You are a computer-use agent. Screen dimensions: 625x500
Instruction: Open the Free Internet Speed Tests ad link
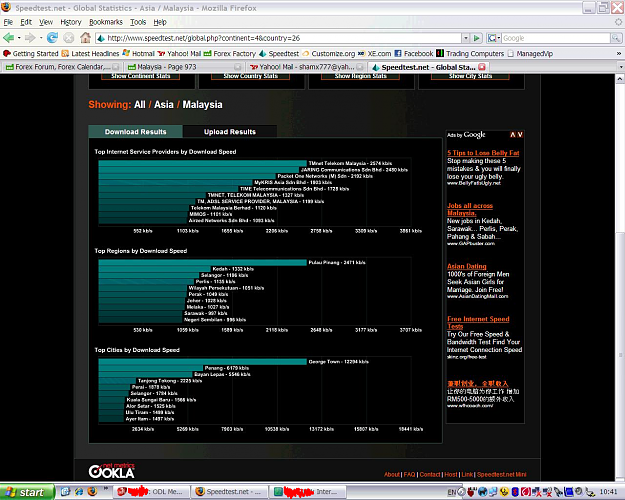[x=478, y=322]
